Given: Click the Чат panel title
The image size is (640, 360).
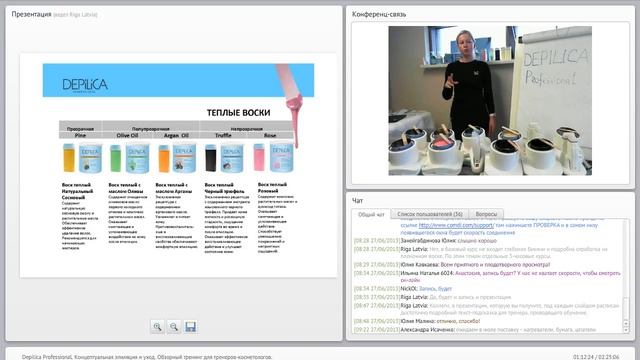Looking at the screenshot, I should [x=358, y=200].
